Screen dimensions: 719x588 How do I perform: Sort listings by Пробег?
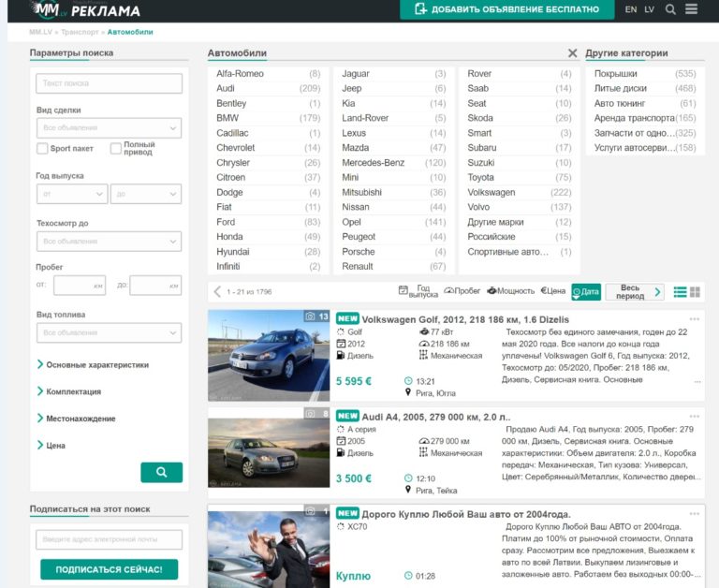pos(462,291)
